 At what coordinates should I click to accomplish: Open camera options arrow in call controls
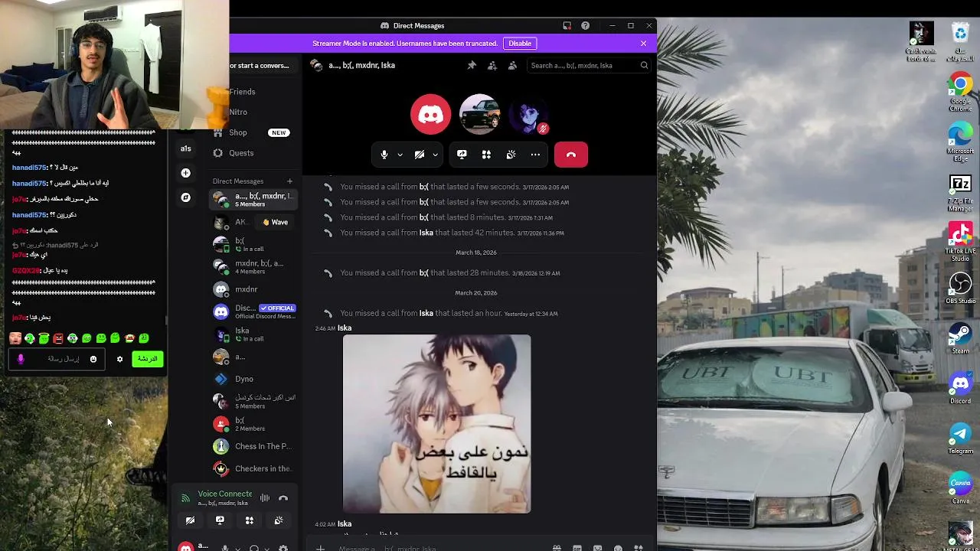point(435,155)
